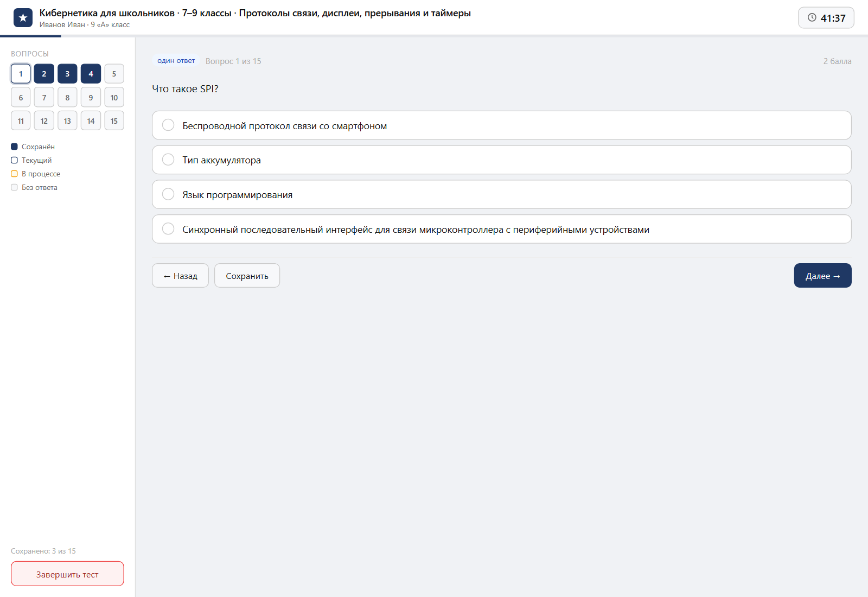Jump to question 5
This screenshot has height=597, width=868.
pyautogui.click(x=114, y=74)
